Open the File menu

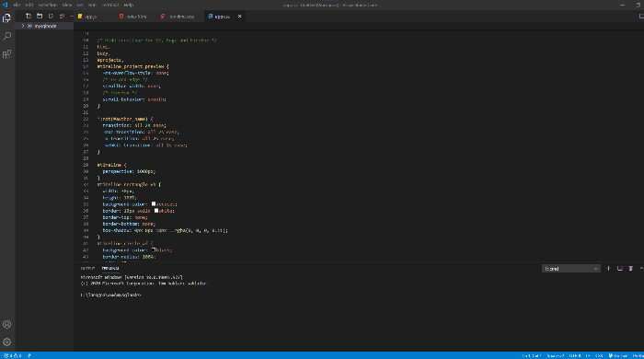(17, 5)
